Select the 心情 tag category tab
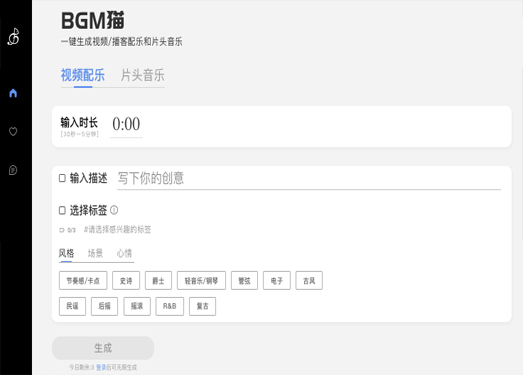523x375 pixels. [x=124, y=253]
